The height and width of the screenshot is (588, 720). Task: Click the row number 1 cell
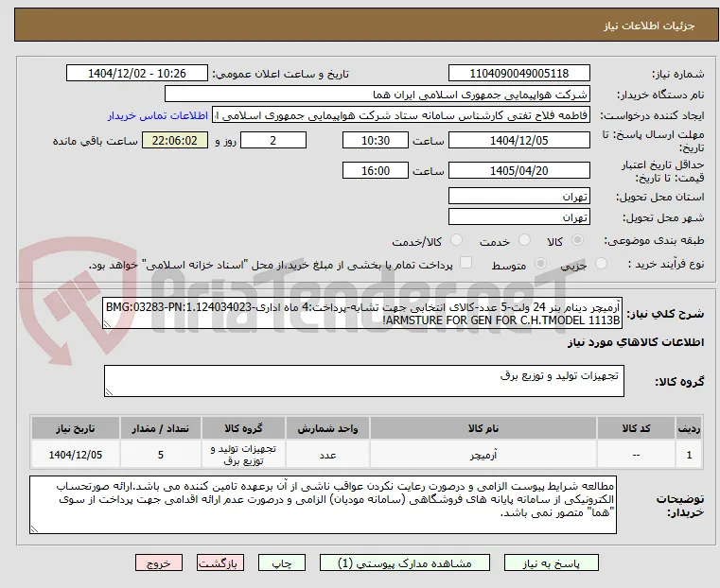click(689, 455)
